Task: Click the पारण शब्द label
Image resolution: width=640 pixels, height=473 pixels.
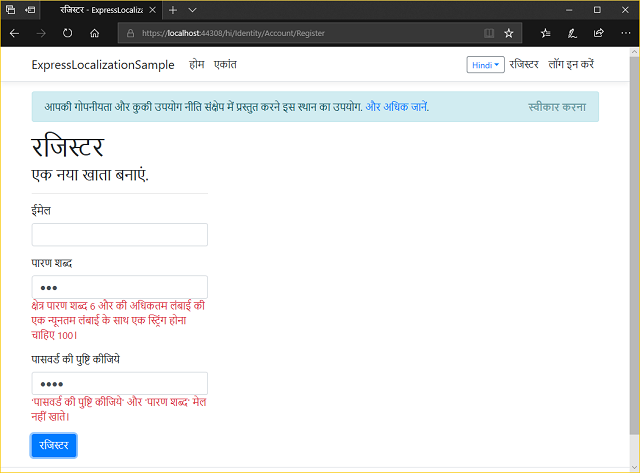Action: [x=51, y=263]
